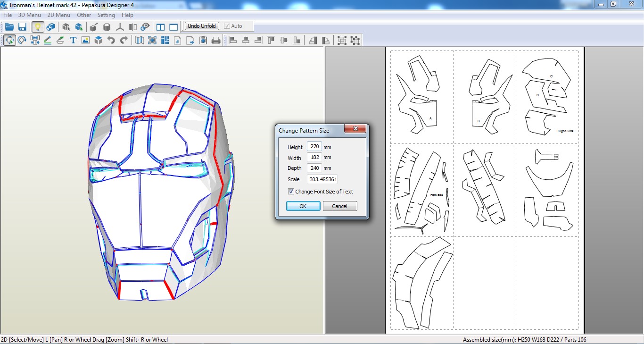Open the 2D Menu
This screenshot has width=644, height=344.
pos(59,15)
